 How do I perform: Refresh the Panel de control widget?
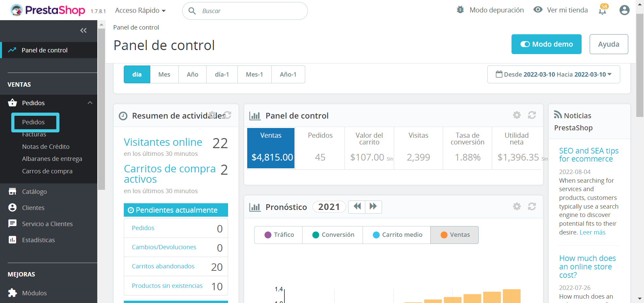pyautogui.click(x=532, y=115)
